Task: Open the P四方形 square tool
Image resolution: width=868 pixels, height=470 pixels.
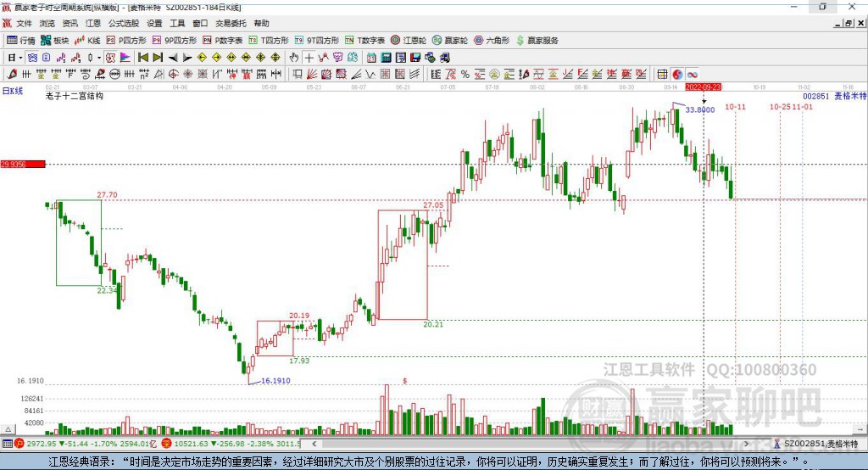Action: tap(126, 41)
